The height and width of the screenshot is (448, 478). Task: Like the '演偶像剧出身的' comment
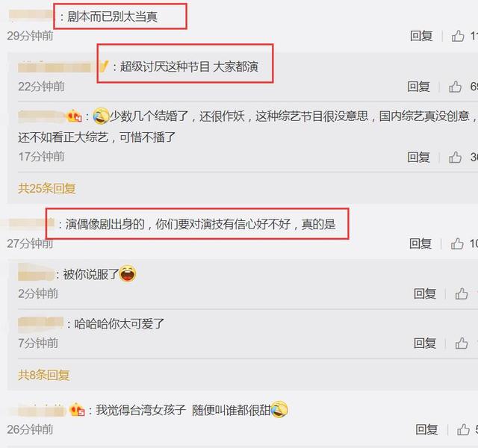[457, 243]
